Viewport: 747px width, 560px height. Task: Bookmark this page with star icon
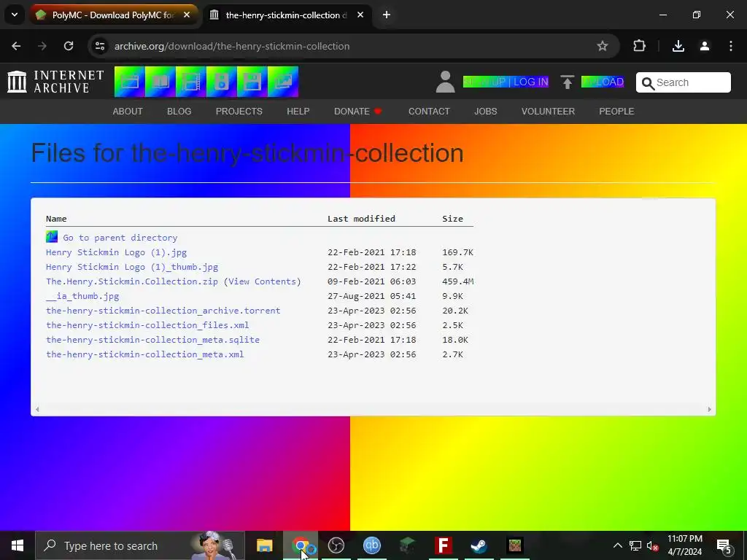click(x=603, y=46)
